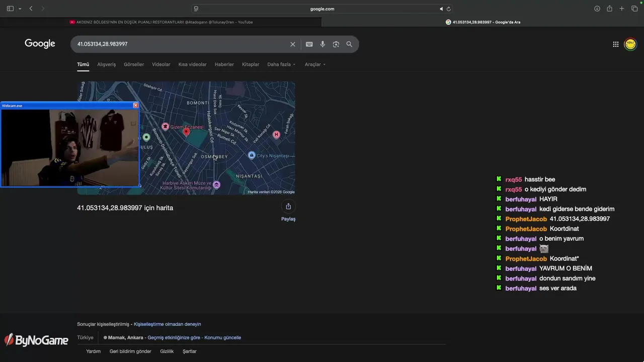This screenshot has width=644, height=362.
Task: Switch to the YouTube restaurant video tab
Action: click(161, 22)
